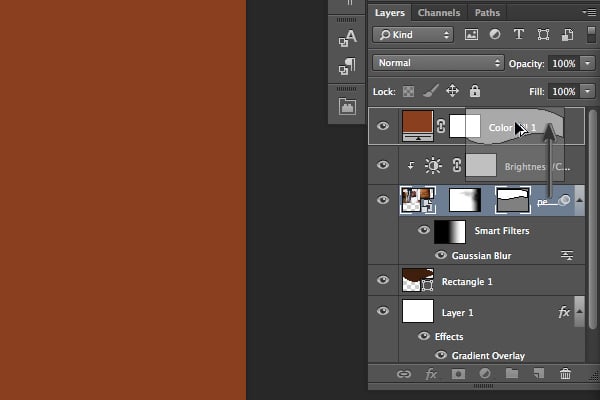Select the Layer 1 name
Image resolution: width=600 pixels, height=400 pixels.
[x=458, y=313]
